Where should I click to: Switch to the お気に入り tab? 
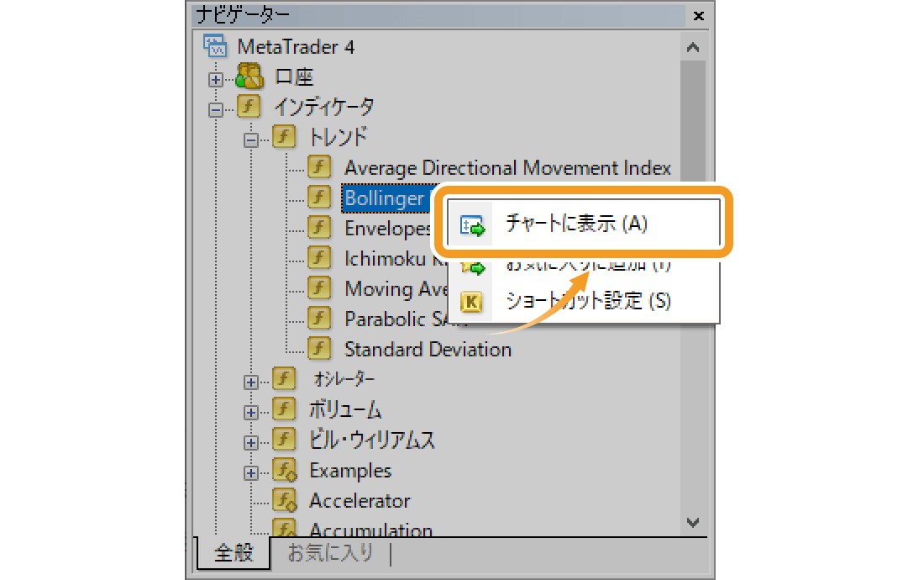pos(331,553)
